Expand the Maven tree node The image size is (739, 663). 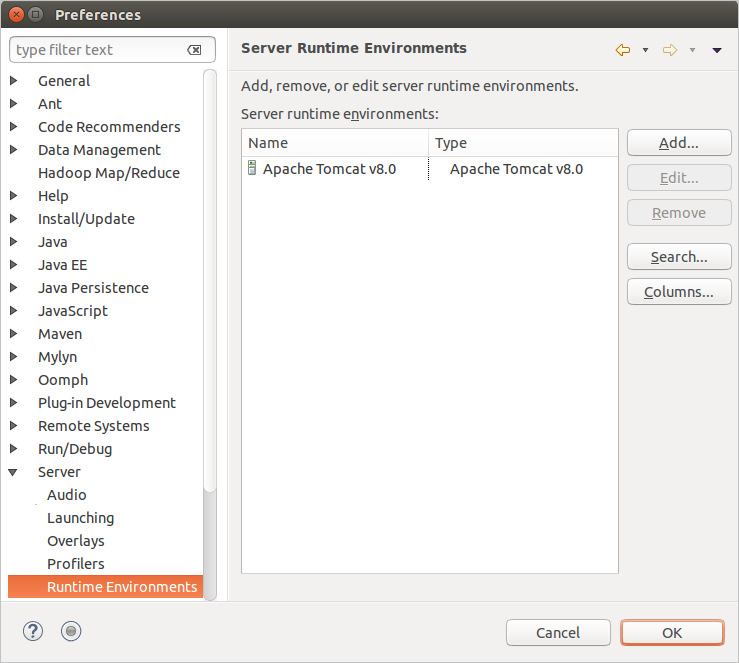14,334
